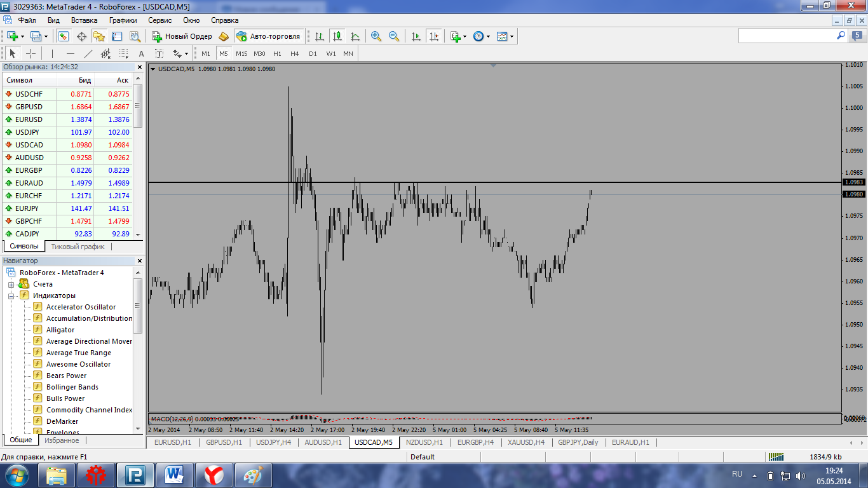Toggle the M15 timeframe button
This screenshot has width=868, height=488.
tap(241, 53)
